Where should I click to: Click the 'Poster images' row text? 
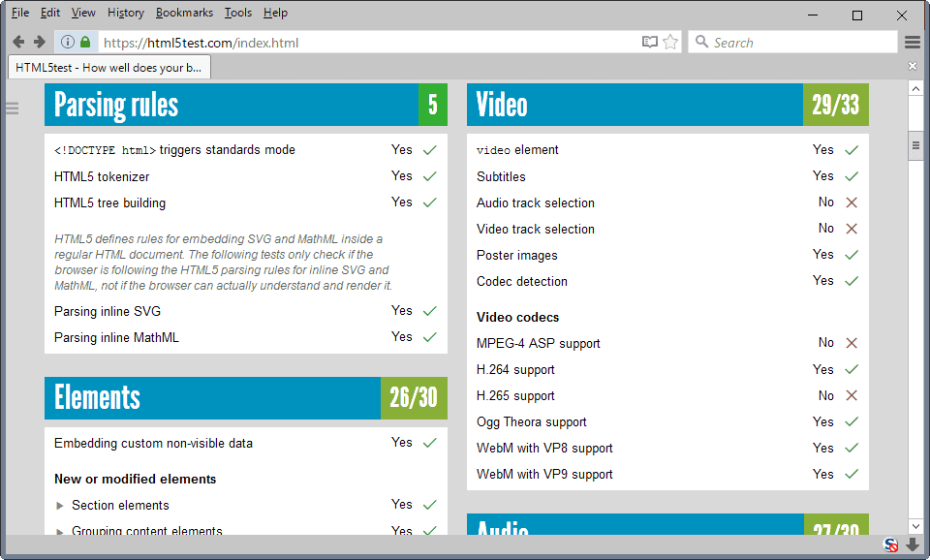(517, 255)
